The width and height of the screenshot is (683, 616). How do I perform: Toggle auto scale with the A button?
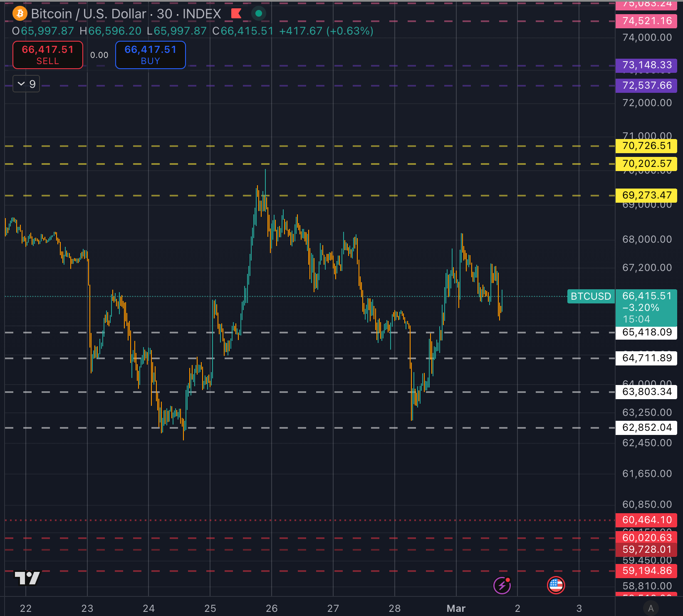tap(651, 608)
